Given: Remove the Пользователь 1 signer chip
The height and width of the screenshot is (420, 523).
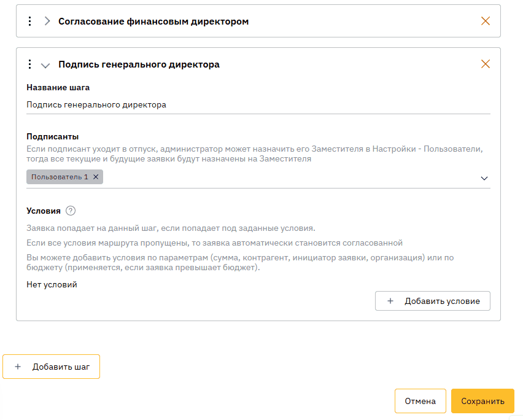Looking at the screenshot, I should click(96, 177).
